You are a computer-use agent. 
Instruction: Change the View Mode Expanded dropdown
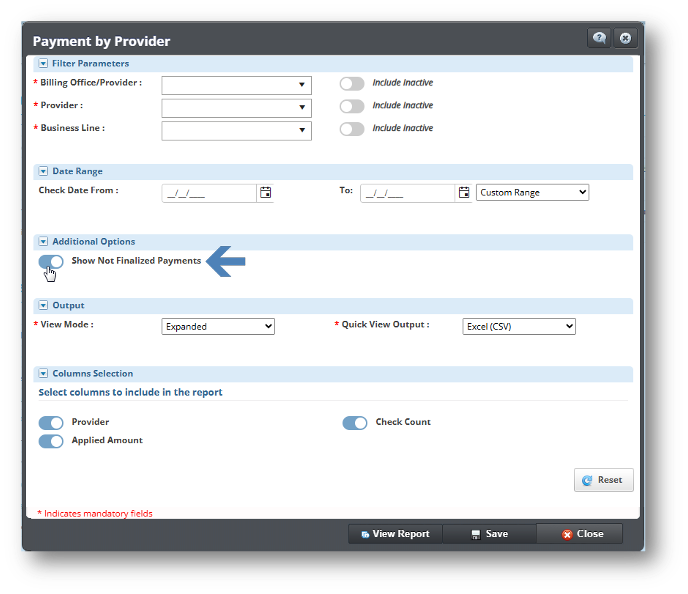[x=218, y=326]
